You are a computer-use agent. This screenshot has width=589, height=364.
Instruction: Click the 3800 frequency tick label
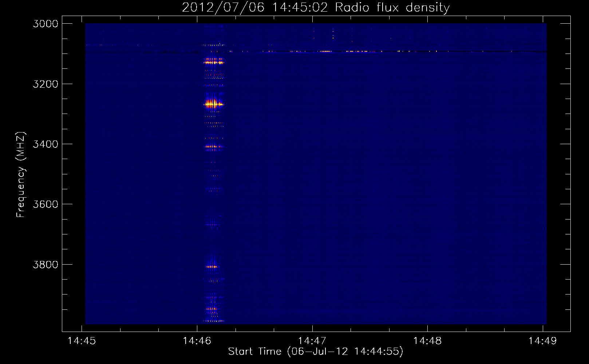pos(46,265)
